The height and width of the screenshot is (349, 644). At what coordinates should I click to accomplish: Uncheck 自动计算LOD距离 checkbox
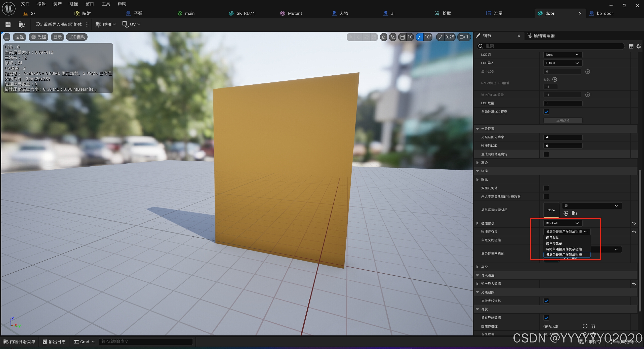click(546, 112)
